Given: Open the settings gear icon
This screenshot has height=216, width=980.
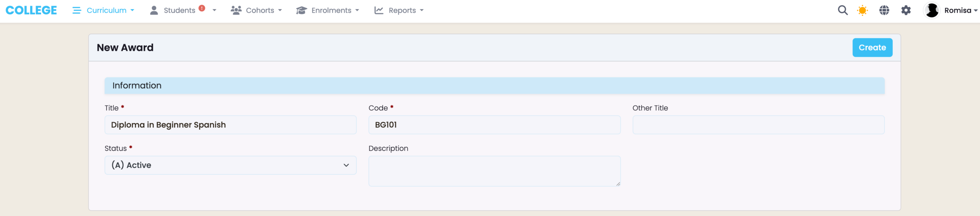Looking at the screenshot, I should 906,10.
